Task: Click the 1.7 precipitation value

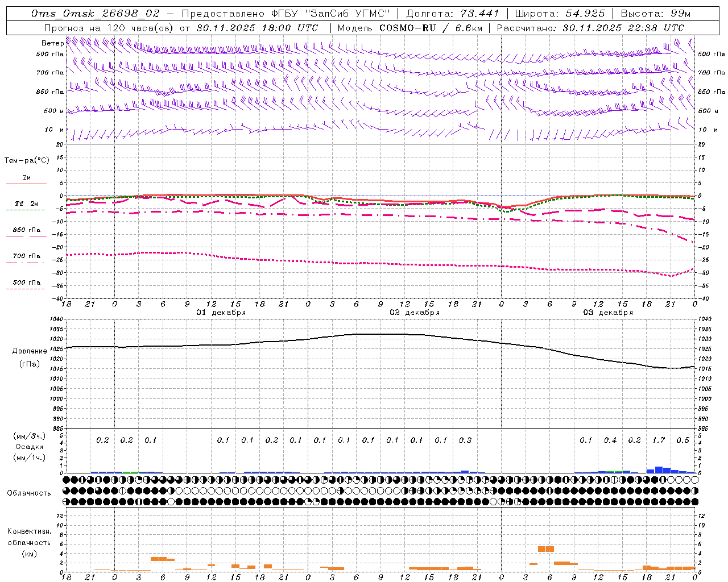Action: [x=659, y=440]
